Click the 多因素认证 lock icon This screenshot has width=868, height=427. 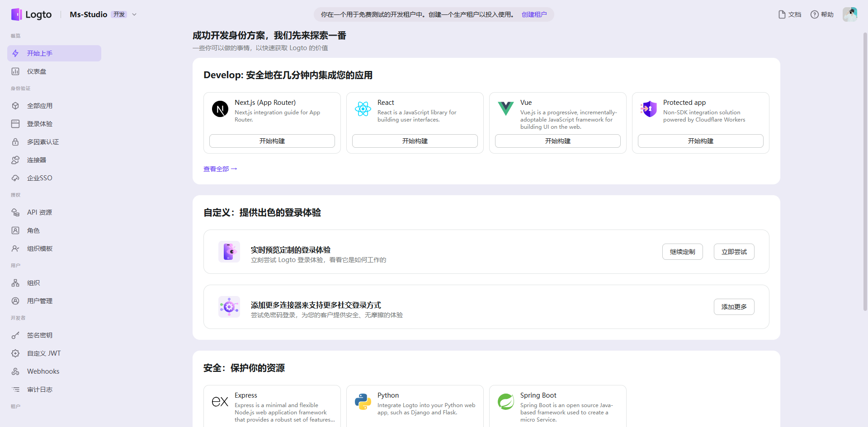point(15,142)
